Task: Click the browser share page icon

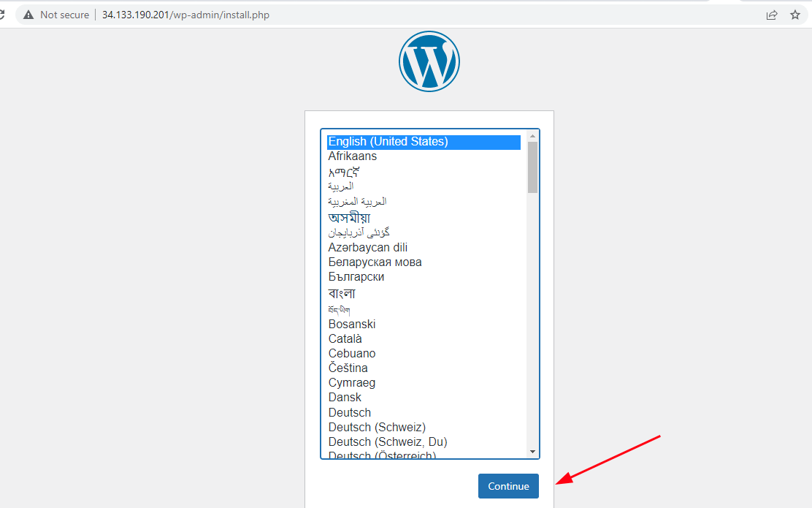Action: (x=772, y=15)
